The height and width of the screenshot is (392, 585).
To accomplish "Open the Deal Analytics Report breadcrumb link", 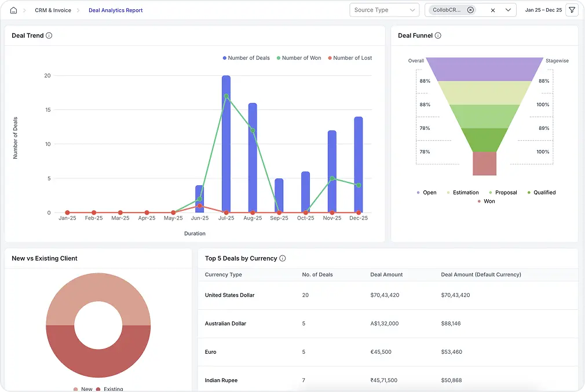I will point(115,10).
